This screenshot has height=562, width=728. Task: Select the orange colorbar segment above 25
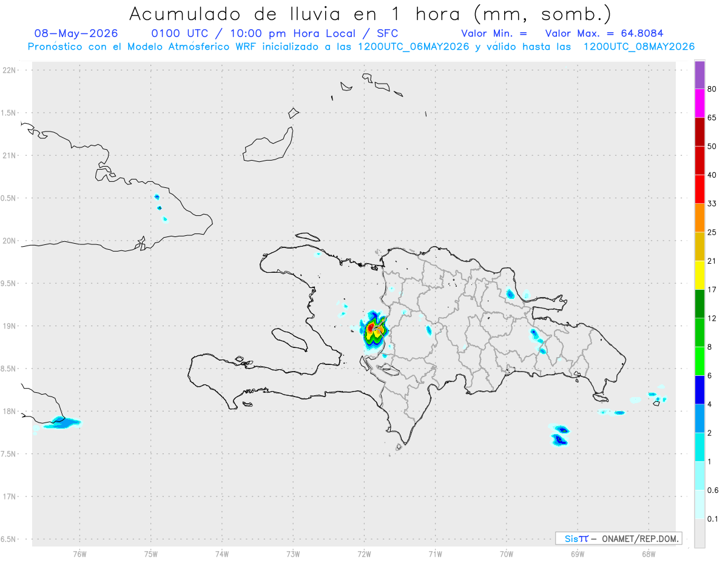(699, 218)
